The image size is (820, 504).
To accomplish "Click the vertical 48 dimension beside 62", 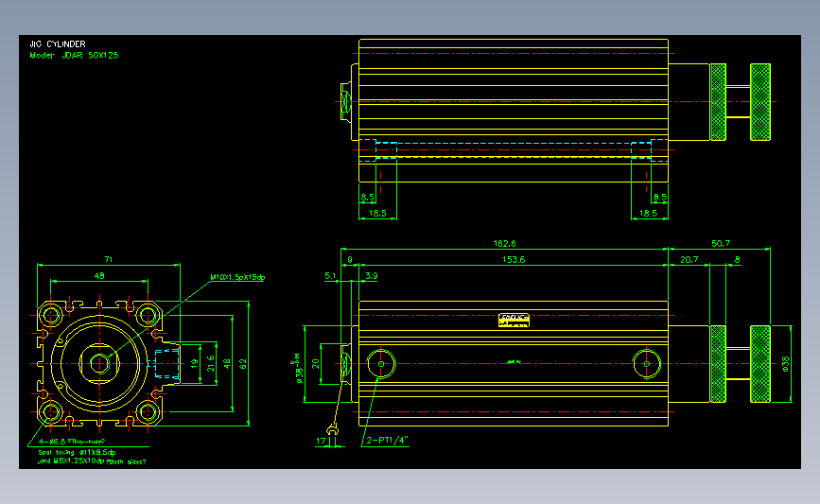I will pyautogui.click(x=226, y=364).
